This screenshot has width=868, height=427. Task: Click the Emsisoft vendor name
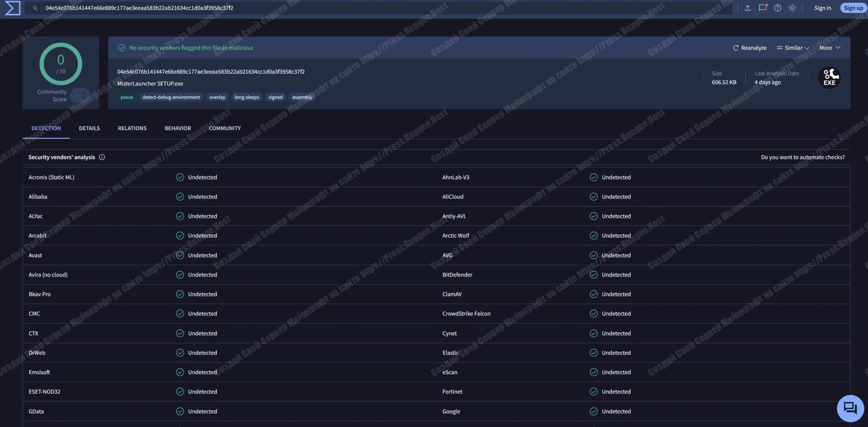pos(39,372)
